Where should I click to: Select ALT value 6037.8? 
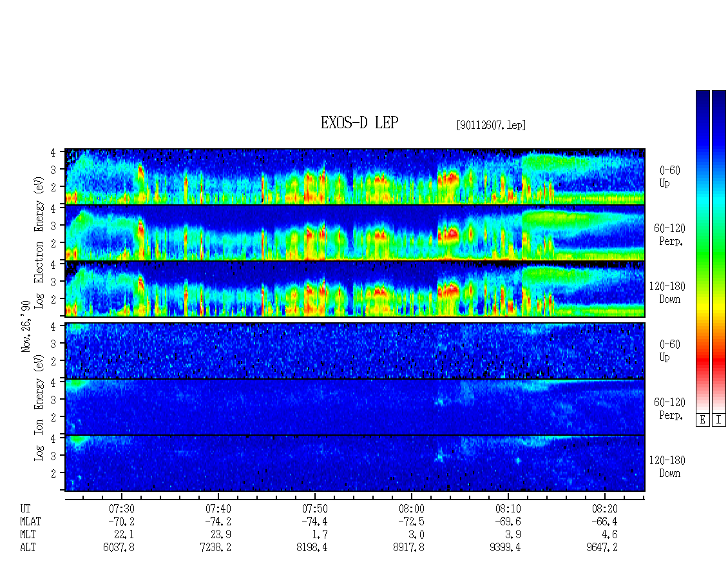(119, 548)
